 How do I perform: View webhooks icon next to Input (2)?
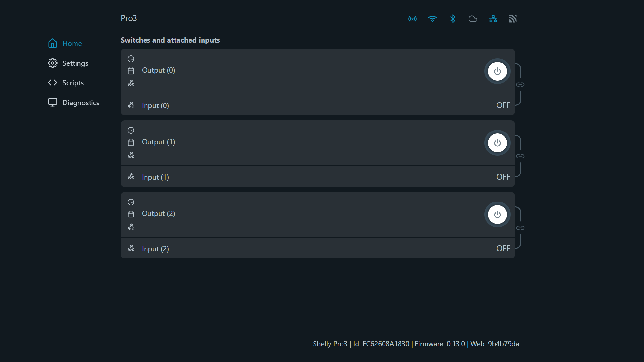pos(131,248)
